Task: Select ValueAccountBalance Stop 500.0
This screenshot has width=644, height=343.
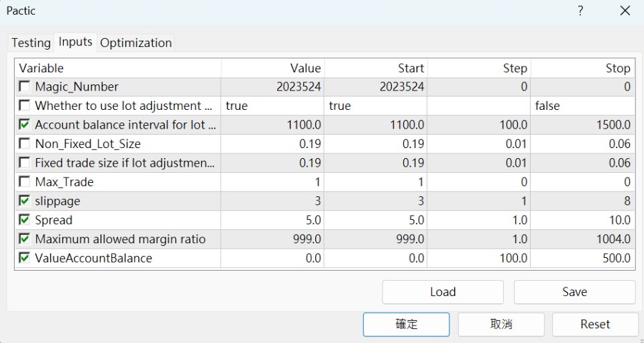Action: [x=583, y=258]
